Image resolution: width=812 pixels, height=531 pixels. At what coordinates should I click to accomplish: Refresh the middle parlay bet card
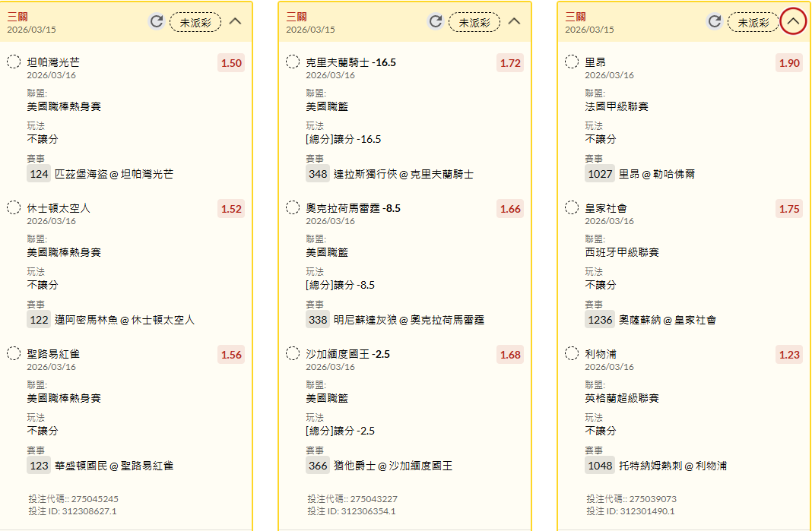pyautogui.click(x=436, y=21)
